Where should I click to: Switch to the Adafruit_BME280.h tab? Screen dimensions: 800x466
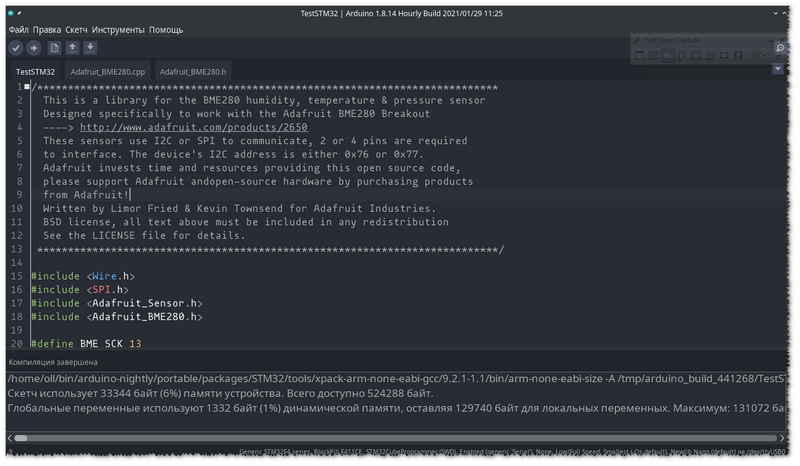point(193,72)
